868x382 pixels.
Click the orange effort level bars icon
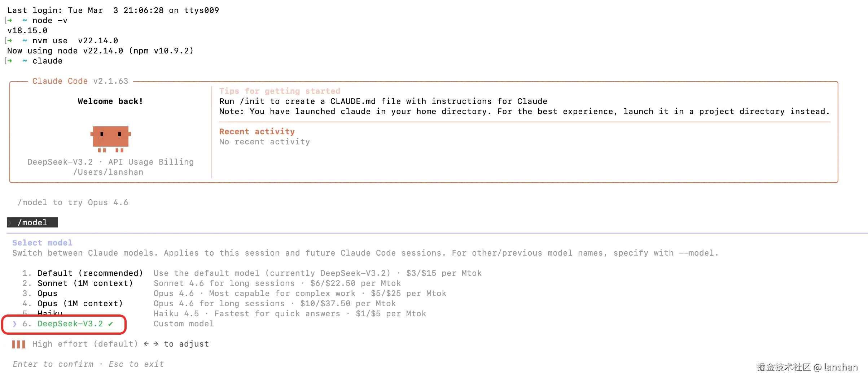18,344
